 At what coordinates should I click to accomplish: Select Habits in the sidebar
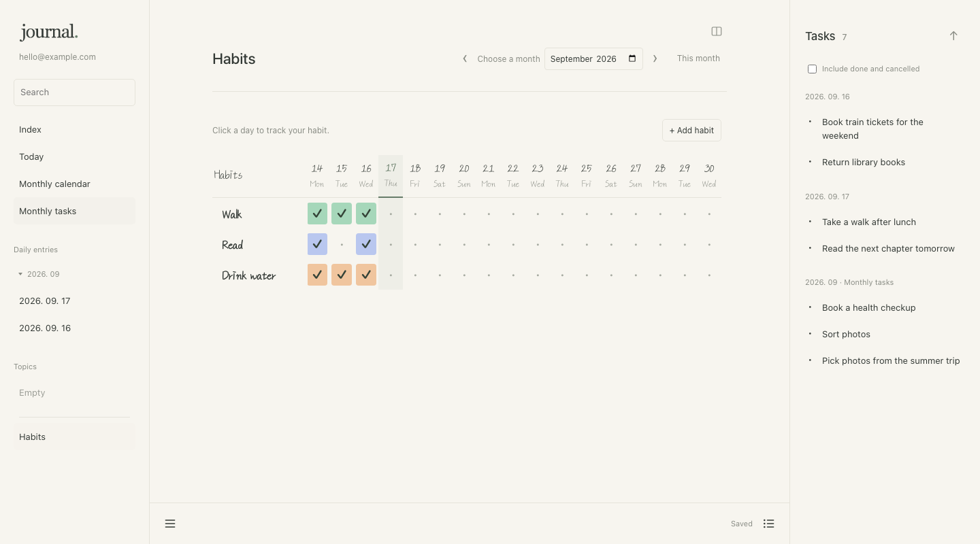click(x=74, y=437)
